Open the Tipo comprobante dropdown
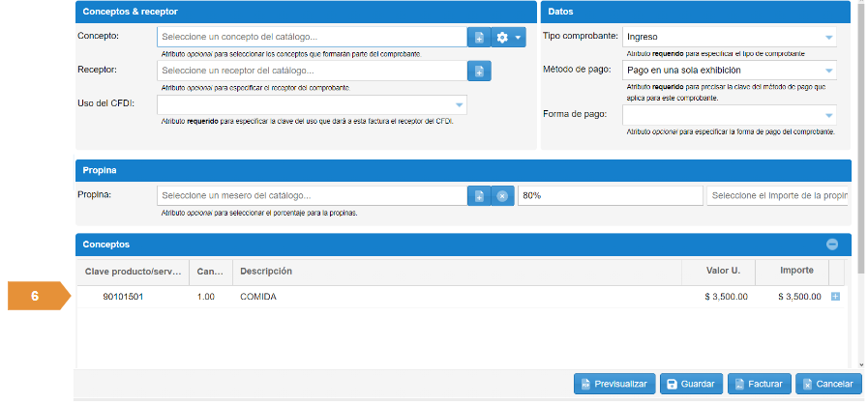Image resolution: width=868 pixels, height=404 pixels. pos(828,37)
